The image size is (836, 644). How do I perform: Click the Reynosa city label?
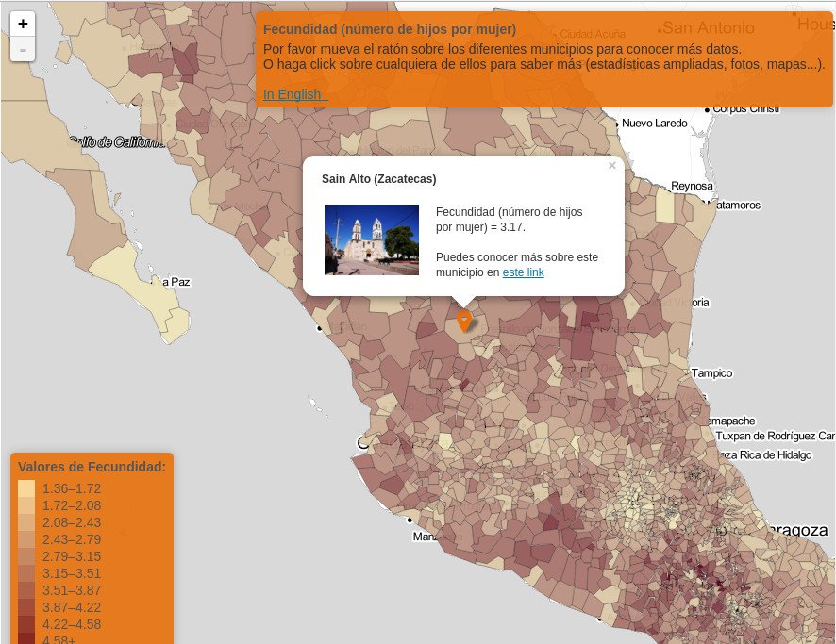692,186
